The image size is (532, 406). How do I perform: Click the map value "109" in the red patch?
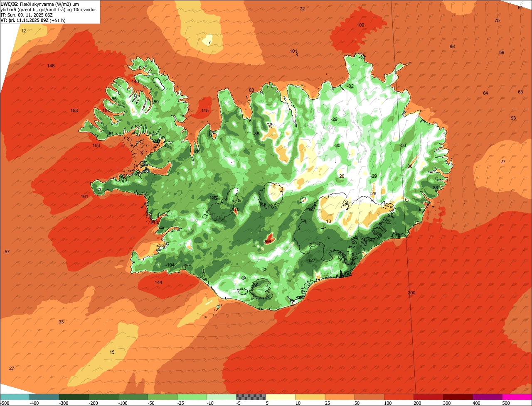(x=360, y=25)
